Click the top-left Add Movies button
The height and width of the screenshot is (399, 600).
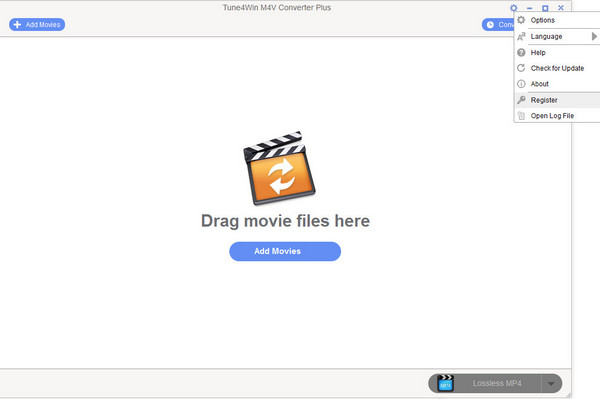click(37, 24)
